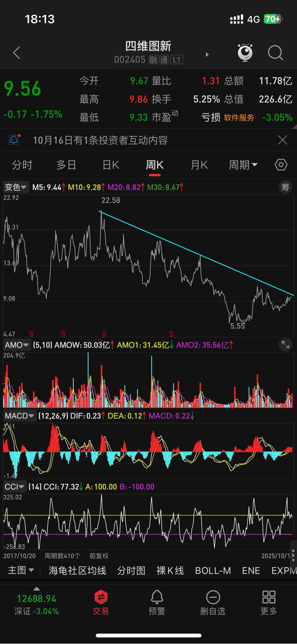Select BOLL-M indicator option
This screenshot has height=644, width=297.
coord(213,570)
